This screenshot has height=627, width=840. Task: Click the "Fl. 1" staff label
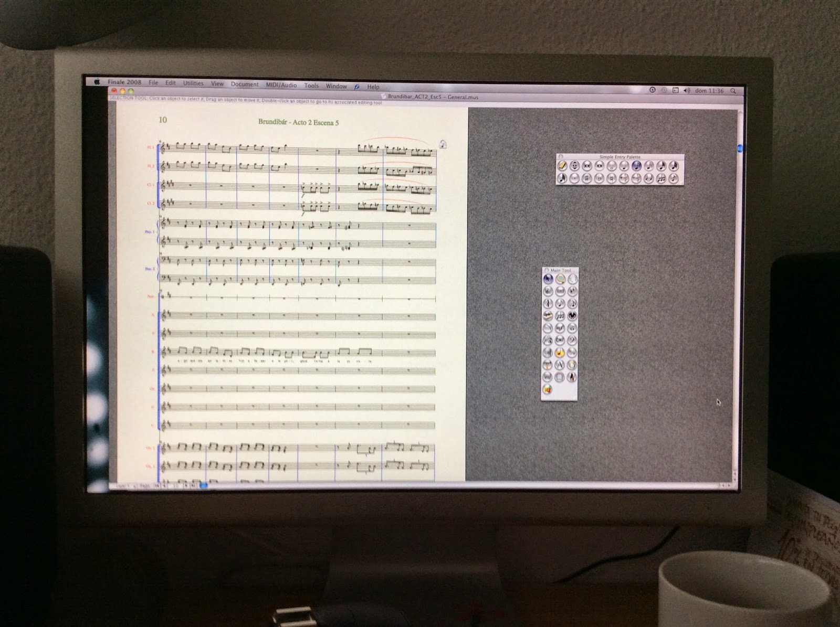(151, 147)
